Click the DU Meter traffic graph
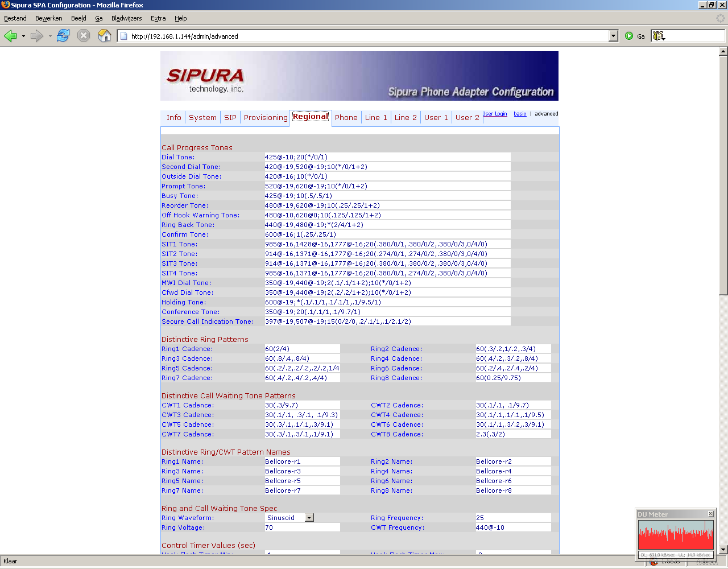This screenshot has width=728, height=569. click(x=676, y=535)
